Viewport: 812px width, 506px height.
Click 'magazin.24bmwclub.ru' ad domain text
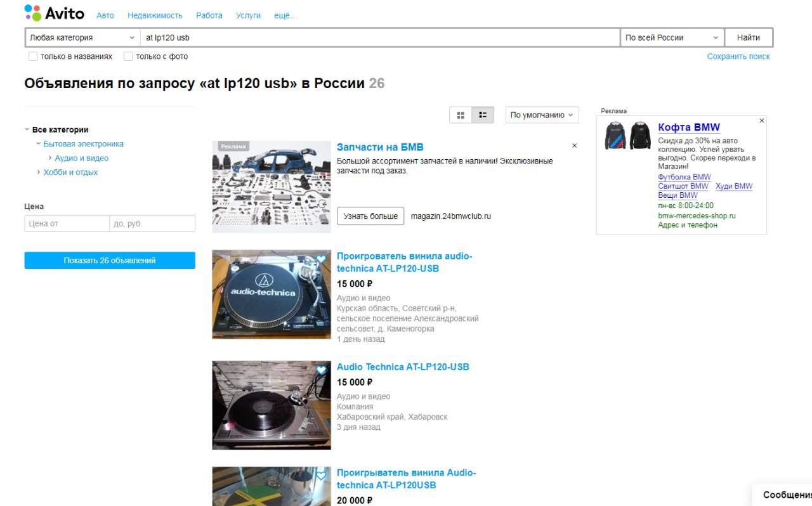pyautogui.click(x=451, y=216)
